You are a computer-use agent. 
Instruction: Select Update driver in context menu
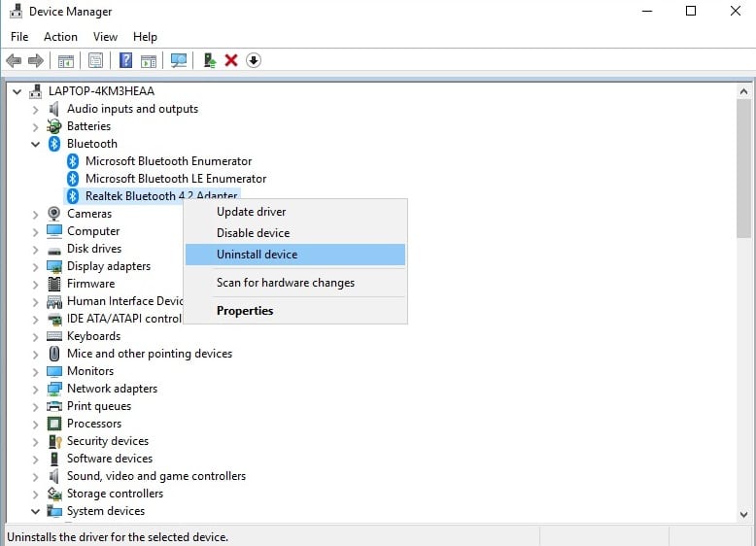(x=251, y=212)
